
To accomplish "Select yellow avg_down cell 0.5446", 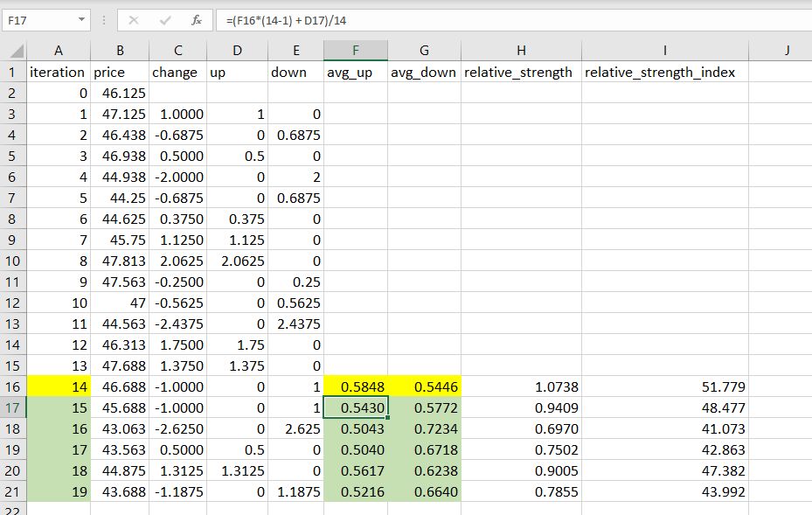I will [x=424, y=386].
